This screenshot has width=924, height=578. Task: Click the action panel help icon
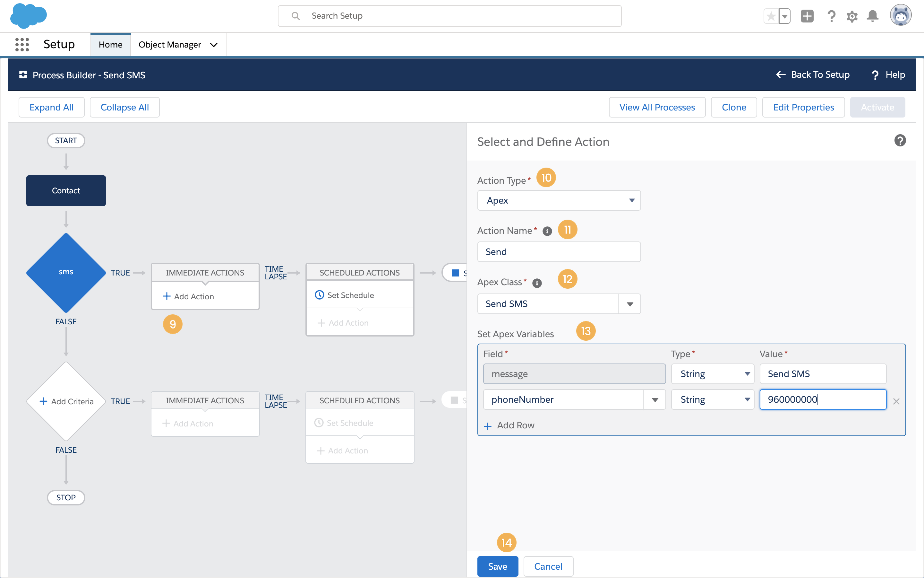(900, 141)
